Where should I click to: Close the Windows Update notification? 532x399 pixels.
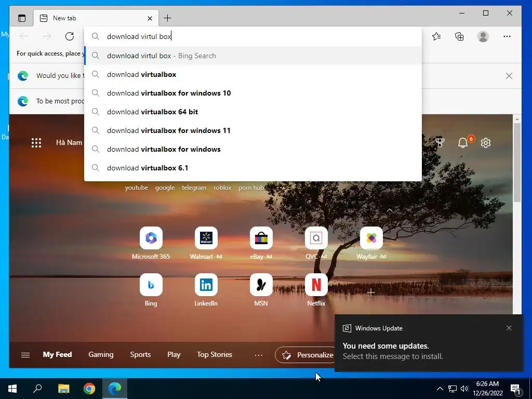point(509,328)
